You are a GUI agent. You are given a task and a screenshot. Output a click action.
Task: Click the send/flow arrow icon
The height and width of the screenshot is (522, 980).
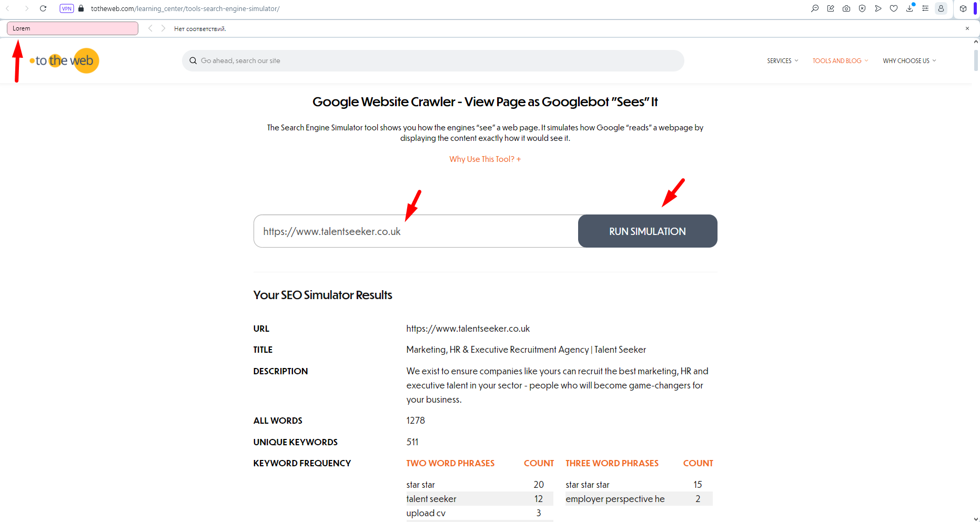coord(878,8)
